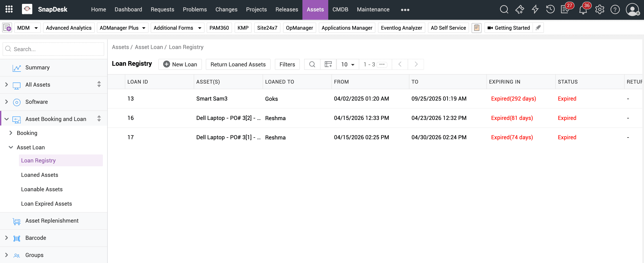The height and width of the screenshot is (263, 644).
Task: Open the help question mark icon
Action: tap(615, 9)
